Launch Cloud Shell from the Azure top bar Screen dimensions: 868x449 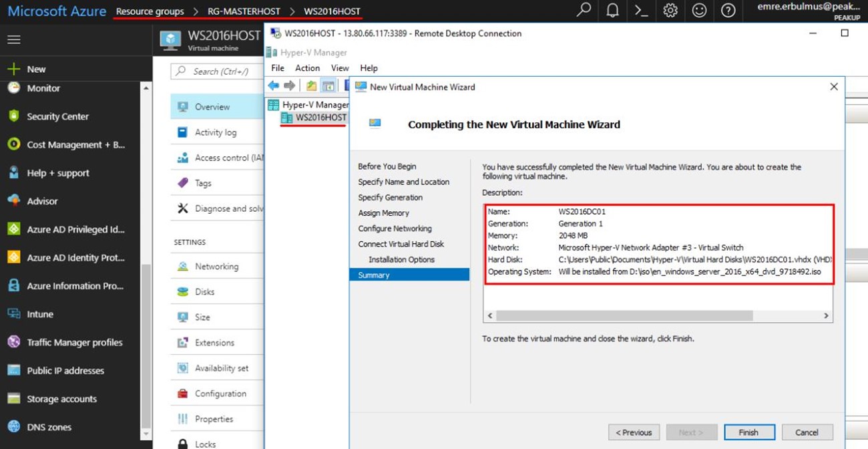(641, 11)
